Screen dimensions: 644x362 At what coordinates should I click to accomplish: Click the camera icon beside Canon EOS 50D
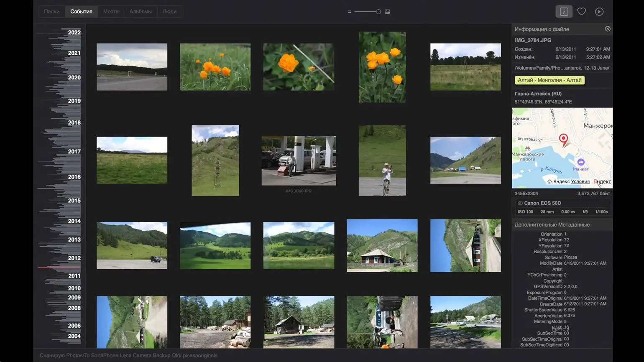[x=520, y=203]
